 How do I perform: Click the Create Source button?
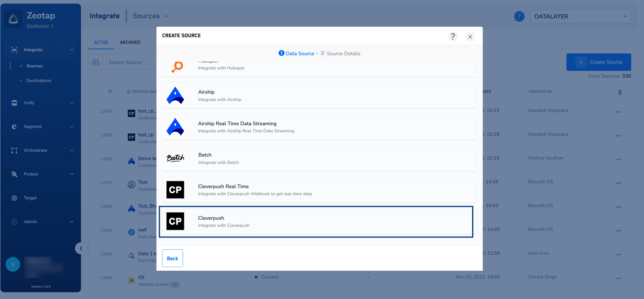(x=599, y=62)
